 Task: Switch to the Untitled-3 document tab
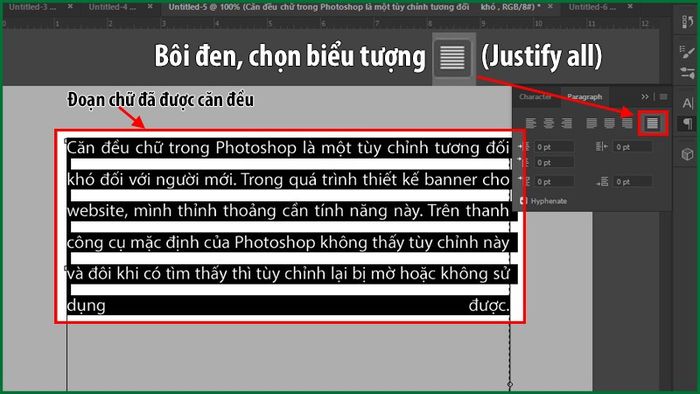point(33,7)
